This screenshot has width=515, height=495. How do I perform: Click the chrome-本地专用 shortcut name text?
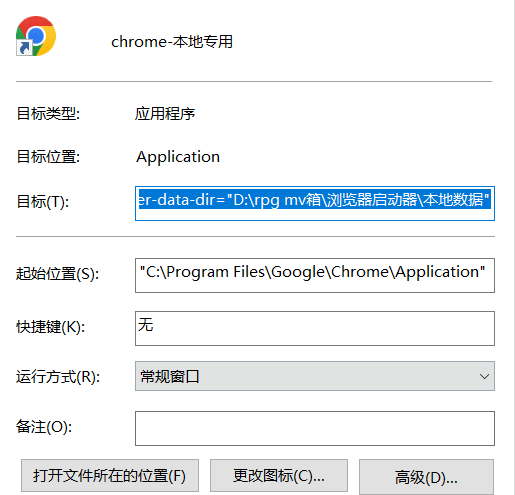point(172,42)
